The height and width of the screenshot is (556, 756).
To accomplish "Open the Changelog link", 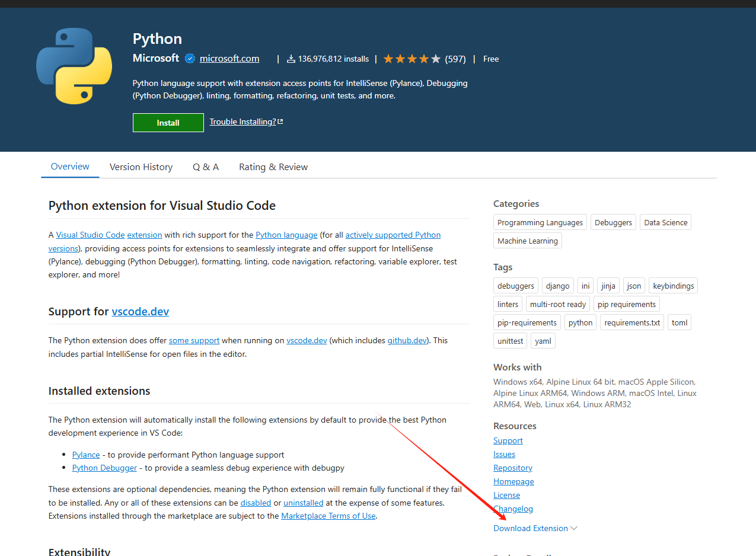I will (513, 509).
